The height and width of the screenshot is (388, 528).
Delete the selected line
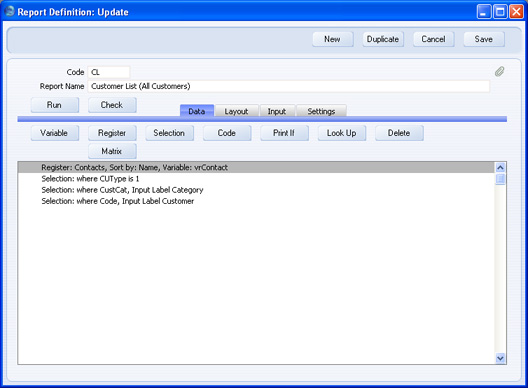pyautogui.click(x=399, y=133)
